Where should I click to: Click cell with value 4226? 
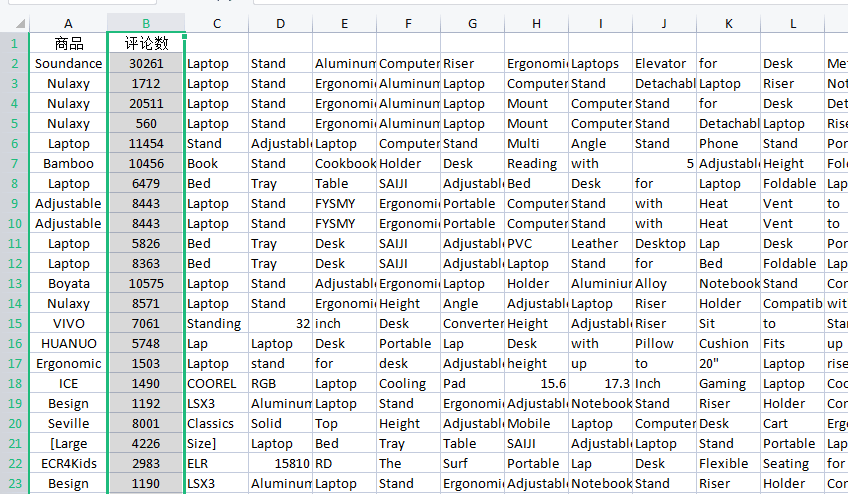tap(146, 444)
